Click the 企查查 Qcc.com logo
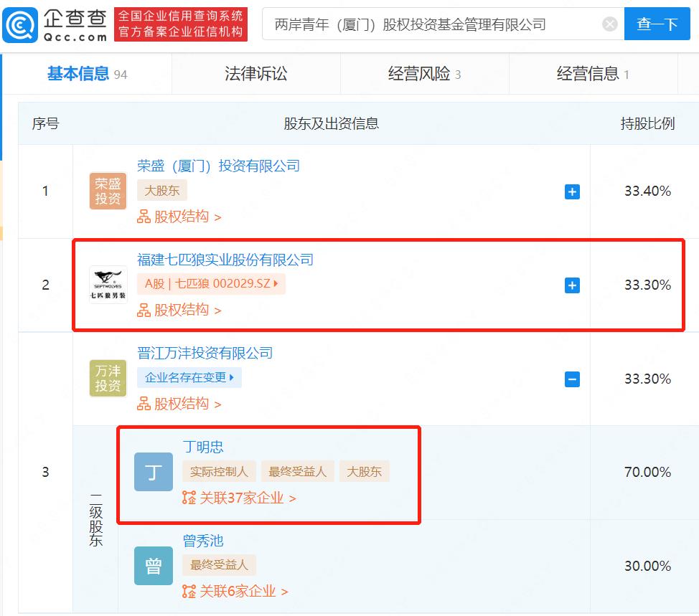 coord(57,22)
